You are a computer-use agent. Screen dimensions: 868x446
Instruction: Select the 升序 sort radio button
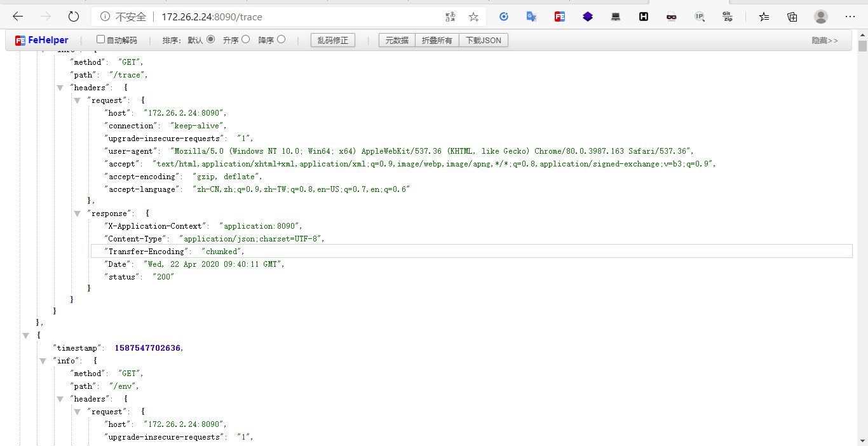click(246, 39)
